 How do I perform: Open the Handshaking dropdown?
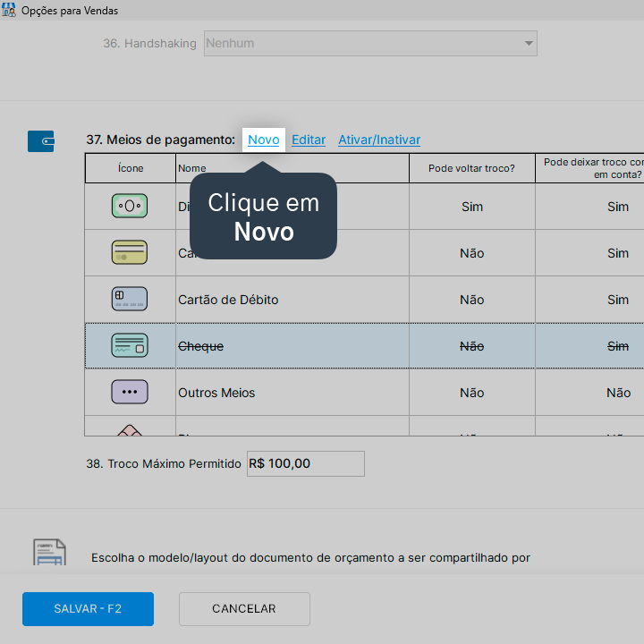[370, 43]
